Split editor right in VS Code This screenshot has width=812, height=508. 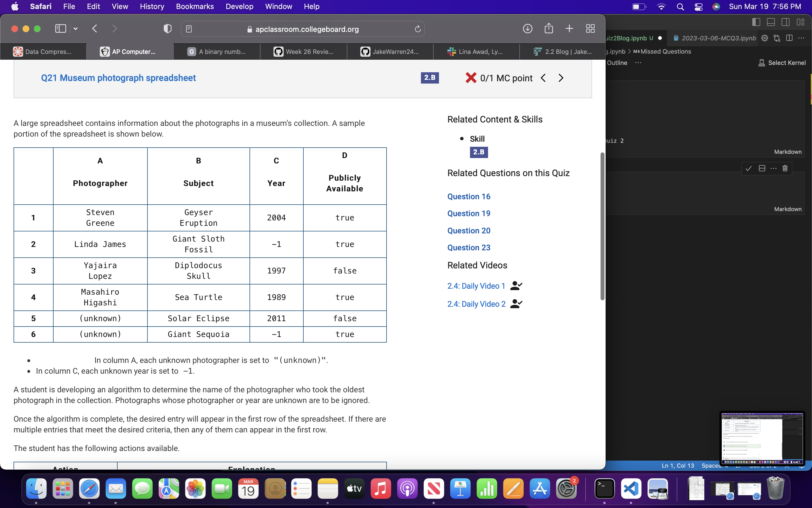pos(789,38)
